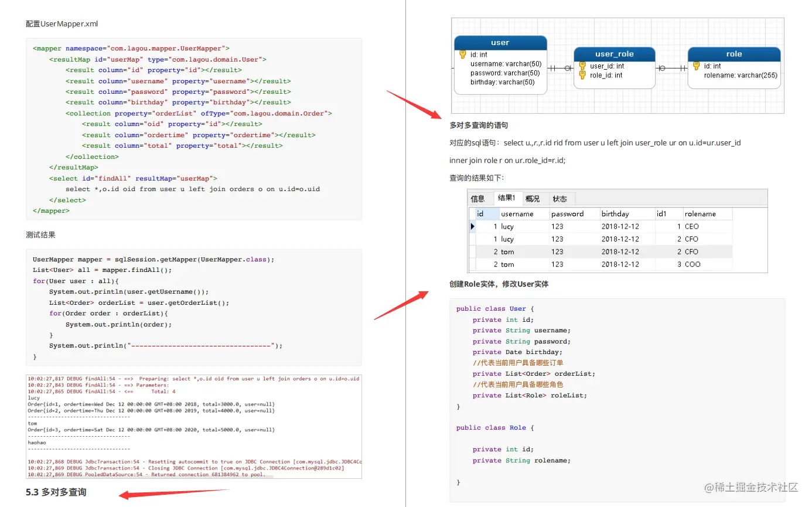The height and width of the screenshot is (507, 812).
Task: Click the password column header in result grid
Action: (x=575, y=214)
